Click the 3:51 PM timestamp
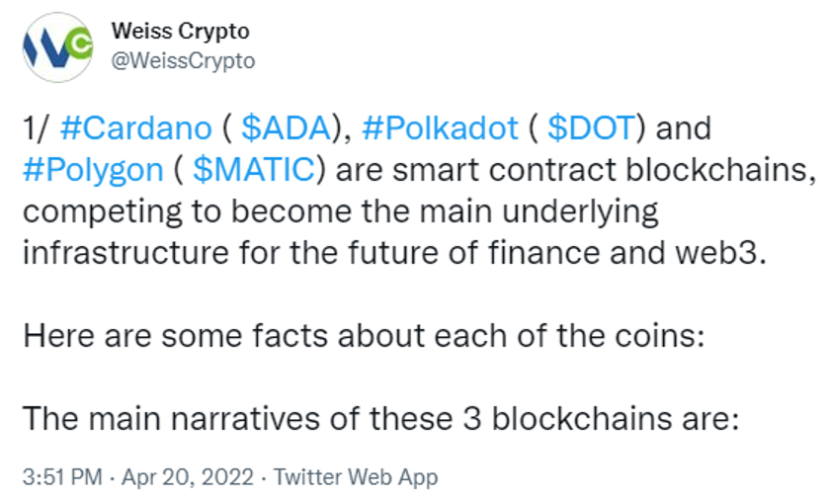Image resolution: width=829 pixels, height=504 pixels. [x=62, y=477]
